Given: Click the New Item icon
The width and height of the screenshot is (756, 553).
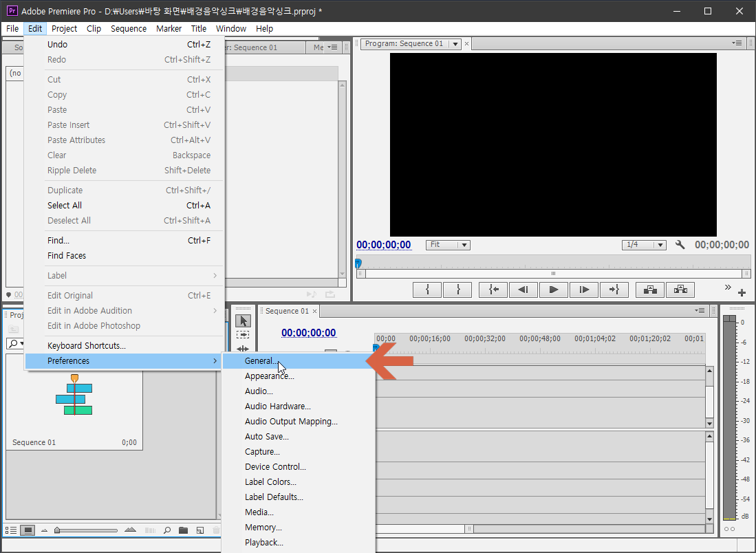Looking at the screenshot, I should click(x=200, y=530).
